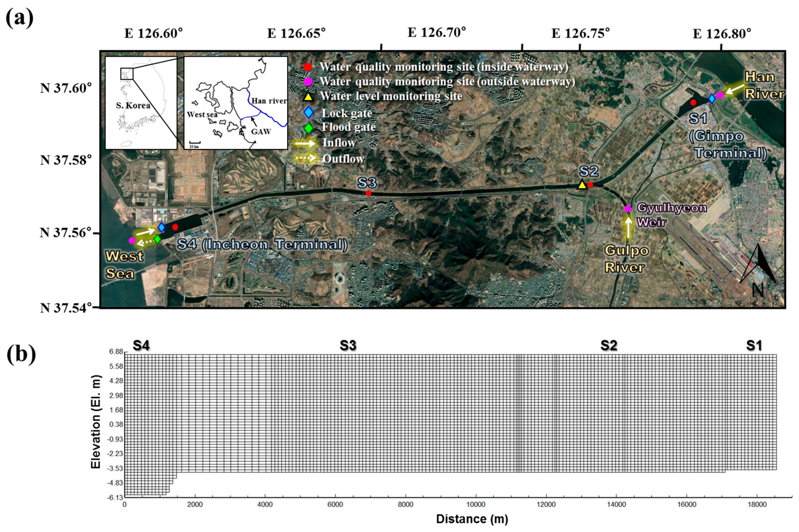Click 'Han river' text in the inset map

(x=269, y=101)
